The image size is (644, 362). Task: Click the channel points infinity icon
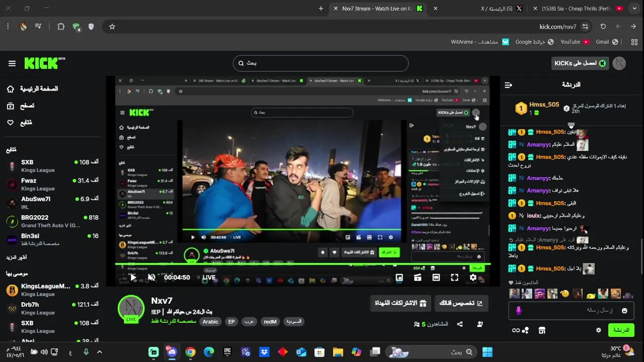[516, 330]
